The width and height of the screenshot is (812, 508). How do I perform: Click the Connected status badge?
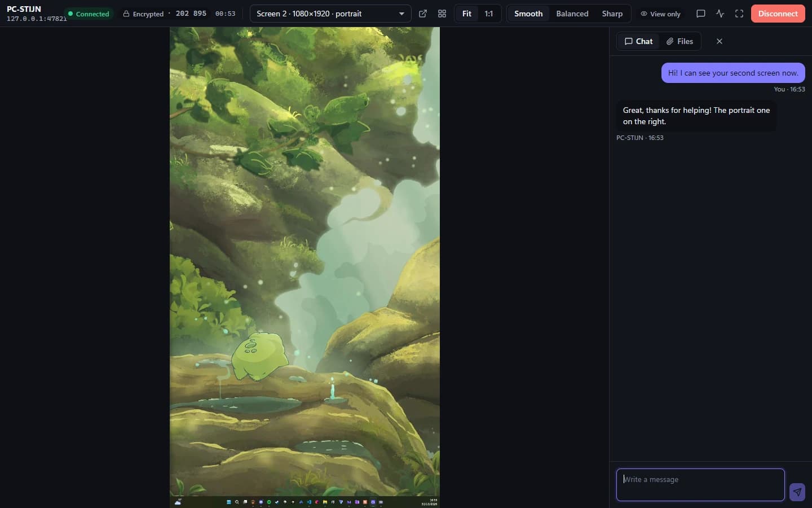(x=89, y=14)
